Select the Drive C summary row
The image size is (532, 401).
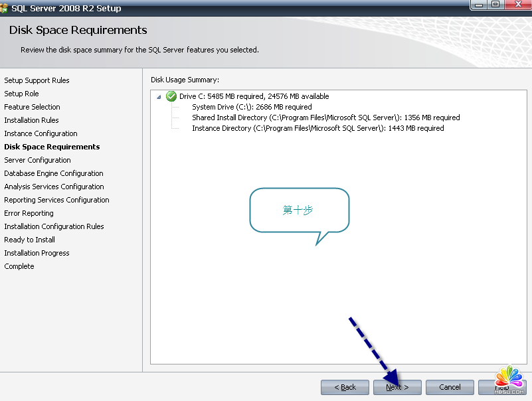pyautogui.click(x=254, y=96)
